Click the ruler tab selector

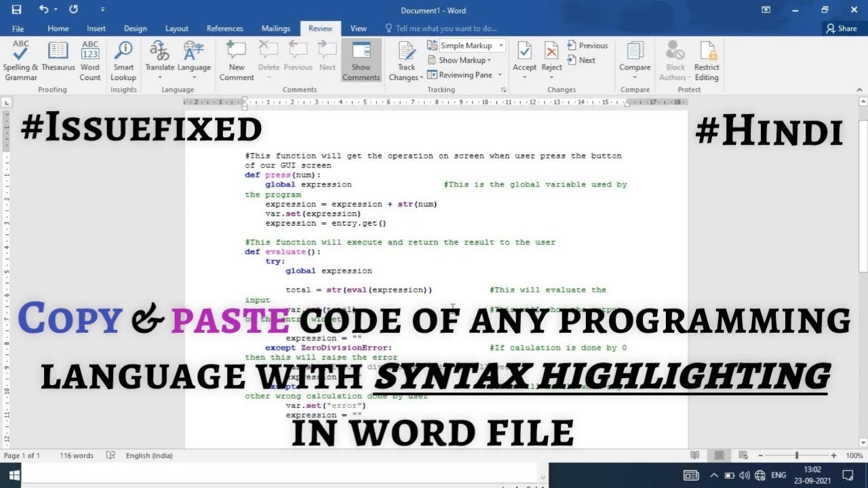click(7, 102)
